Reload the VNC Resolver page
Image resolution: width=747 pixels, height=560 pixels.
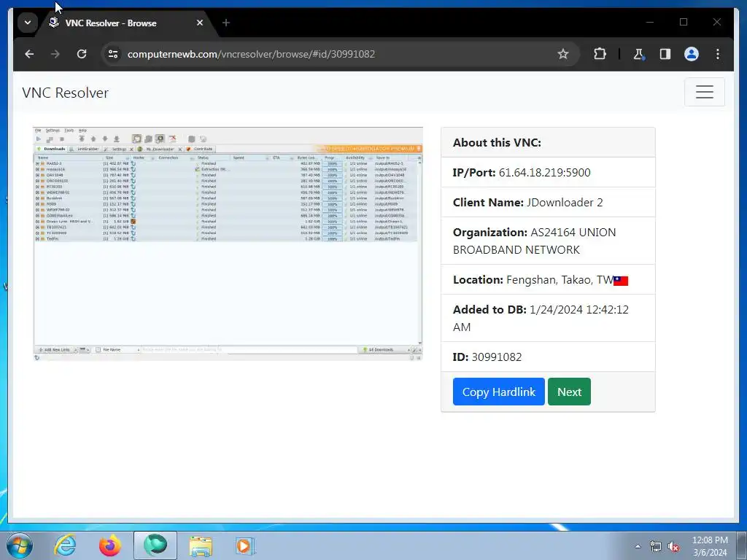click(82, 54)
